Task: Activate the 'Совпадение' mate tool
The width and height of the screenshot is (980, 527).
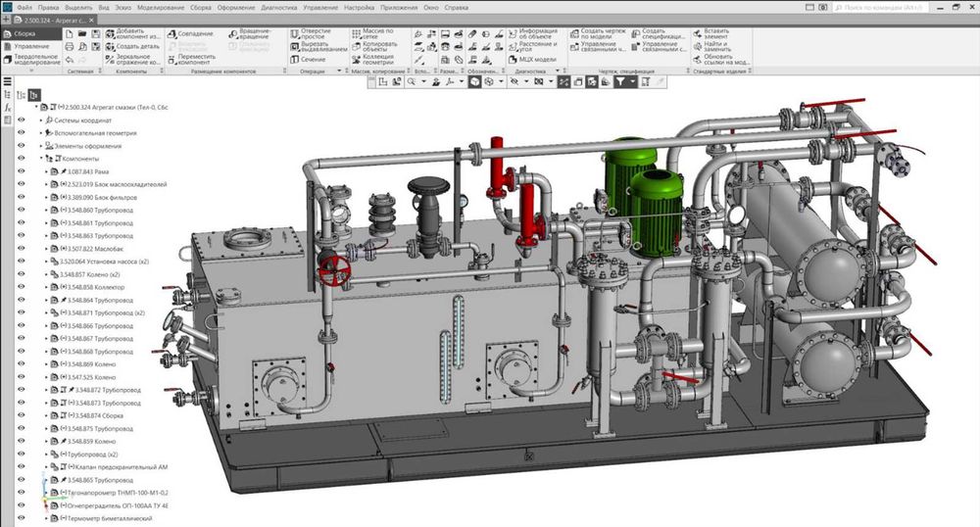Action: point(171,33)
